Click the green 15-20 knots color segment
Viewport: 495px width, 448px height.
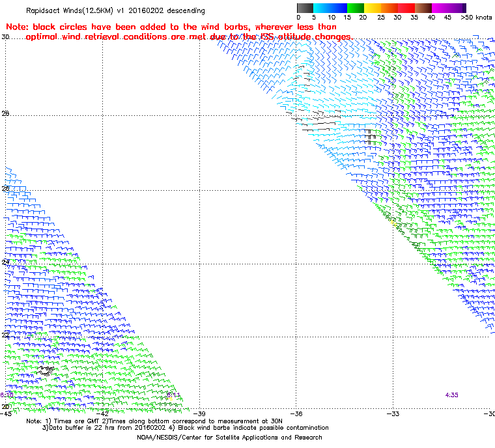tap(356, 8)
